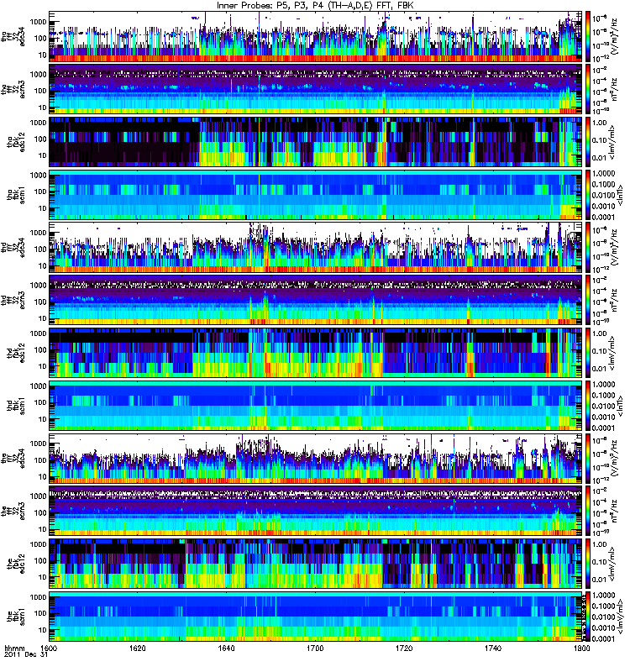The image size is (630, 672).
Task: Click '1.0000' on thd fbk scm1 color scale
Action: tap(603, 385)
